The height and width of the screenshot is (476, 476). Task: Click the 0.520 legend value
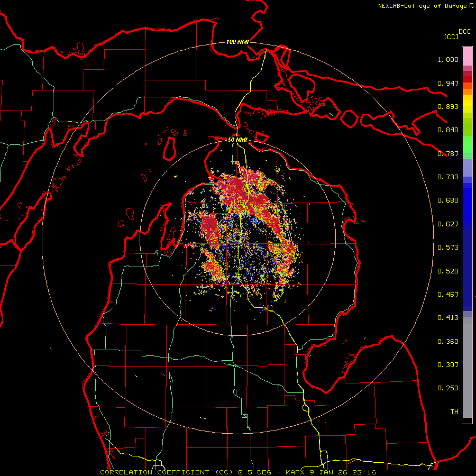[x=448, y=271]
